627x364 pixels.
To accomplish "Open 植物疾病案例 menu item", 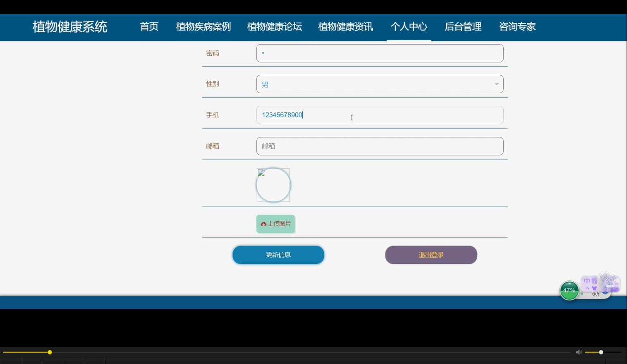I will [x=203, y=26].
